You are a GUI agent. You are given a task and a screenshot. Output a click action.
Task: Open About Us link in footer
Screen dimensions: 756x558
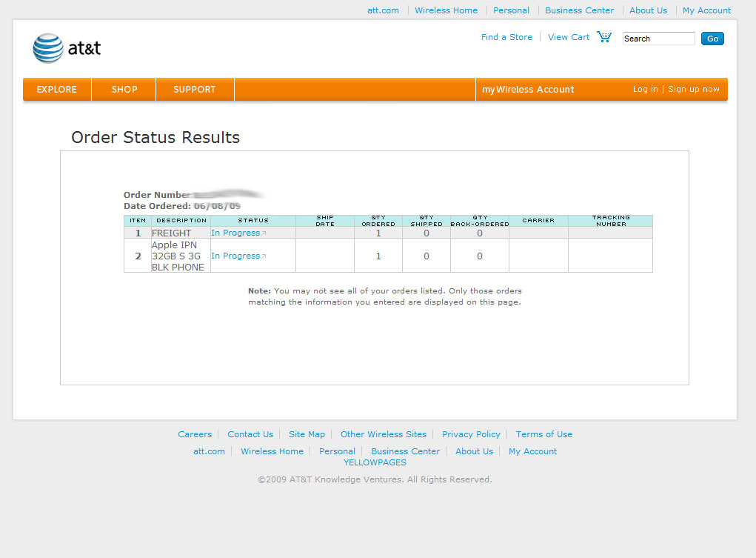tap(474, 451)
